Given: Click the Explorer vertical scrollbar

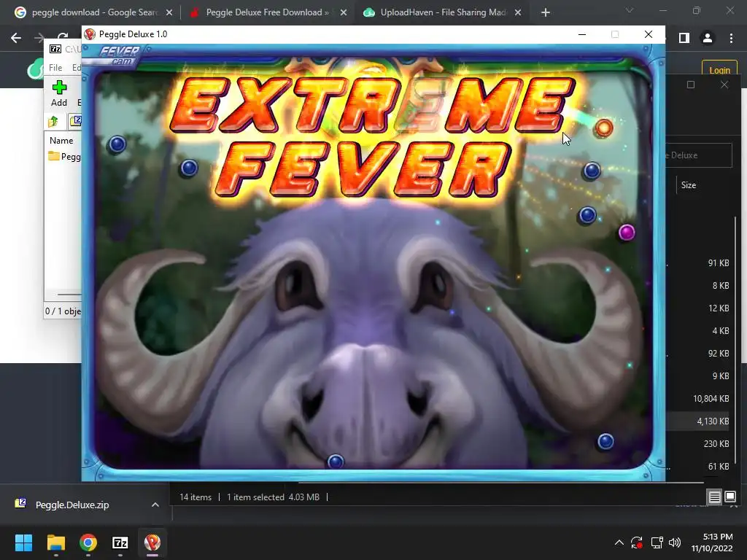Looking at the screenshot, I should [x=735, y=339].
